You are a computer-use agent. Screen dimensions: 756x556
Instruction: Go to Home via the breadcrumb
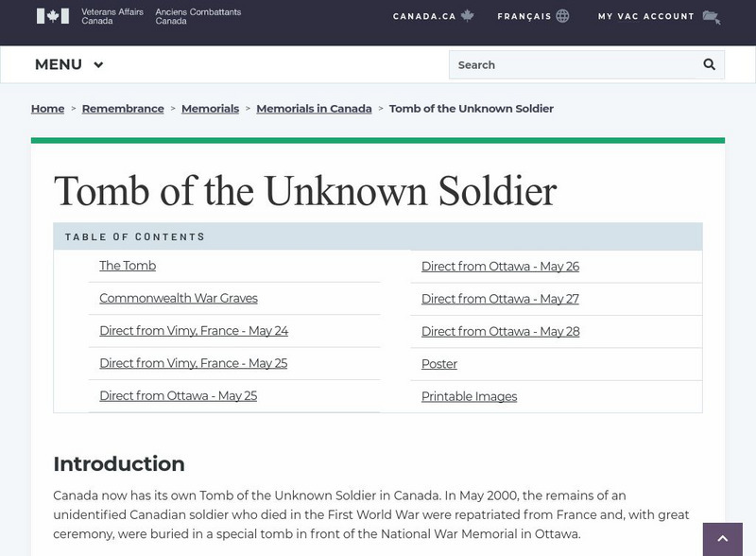pos(47,109)
